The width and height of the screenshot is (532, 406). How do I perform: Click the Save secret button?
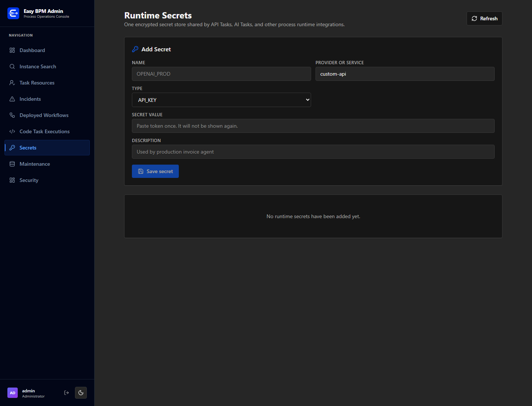point(155,171)
